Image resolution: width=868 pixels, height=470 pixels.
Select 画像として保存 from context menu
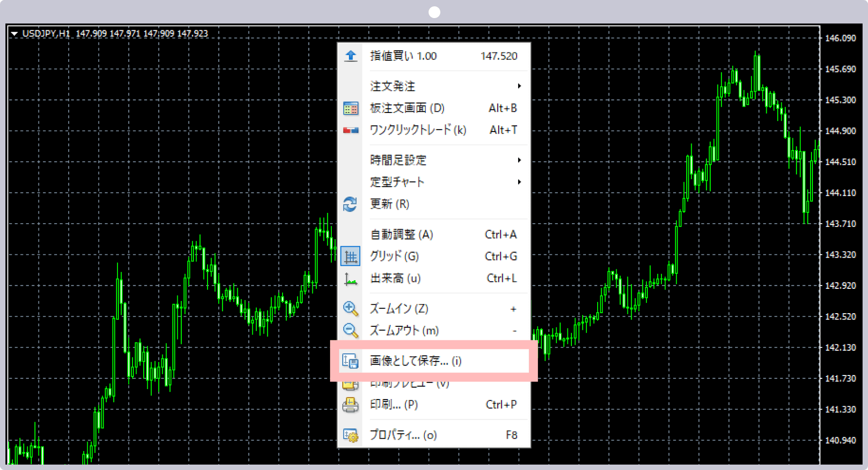tap(414, 361)
